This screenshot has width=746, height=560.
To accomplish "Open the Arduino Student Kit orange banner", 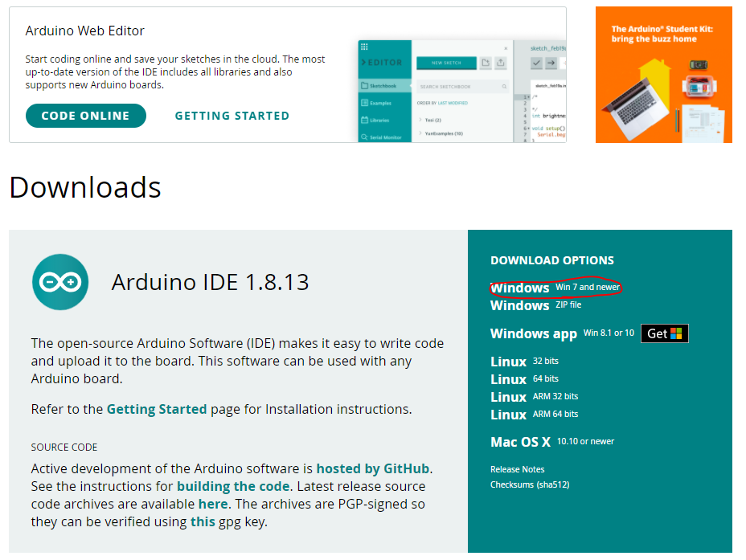I will (x=664, y=75).
